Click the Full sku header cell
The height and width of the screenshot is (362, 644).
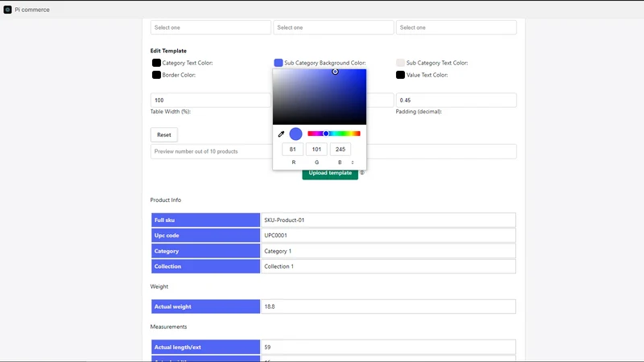[205, 220]
